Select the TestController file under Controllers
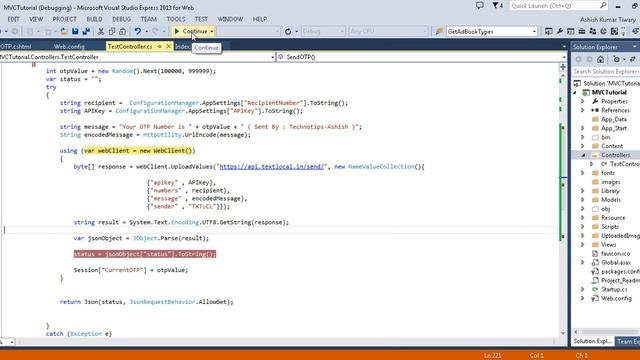Image resolution: width=640 pixels, height=360 pixels. 624,164
